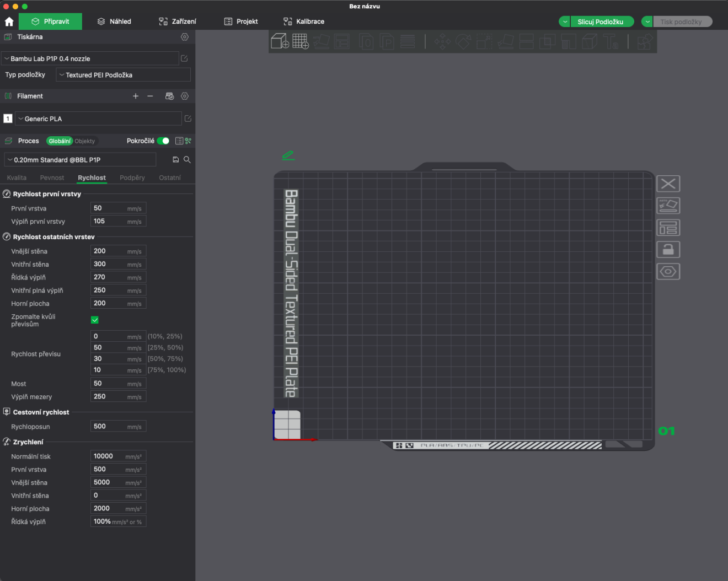This screenshot has width=728, height=581.
Task: Add a filament with the plus icon
Action: coord(136,96)
